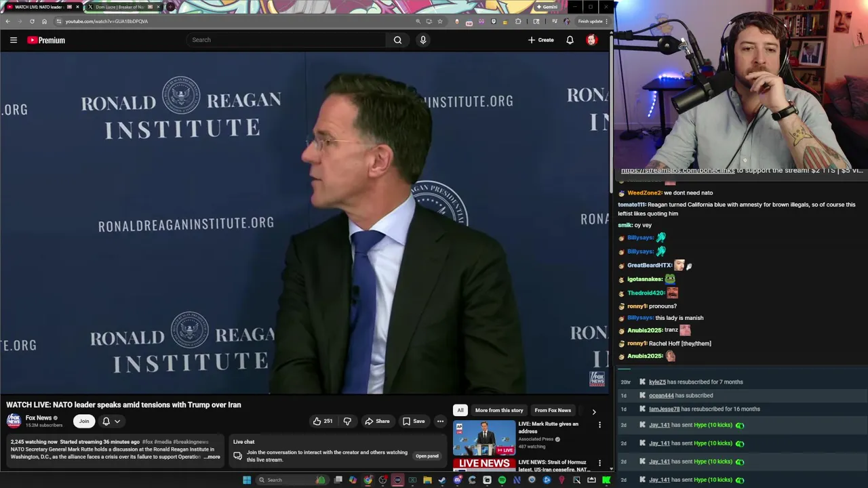Click the Open panel live chat button

pos(427,456)
